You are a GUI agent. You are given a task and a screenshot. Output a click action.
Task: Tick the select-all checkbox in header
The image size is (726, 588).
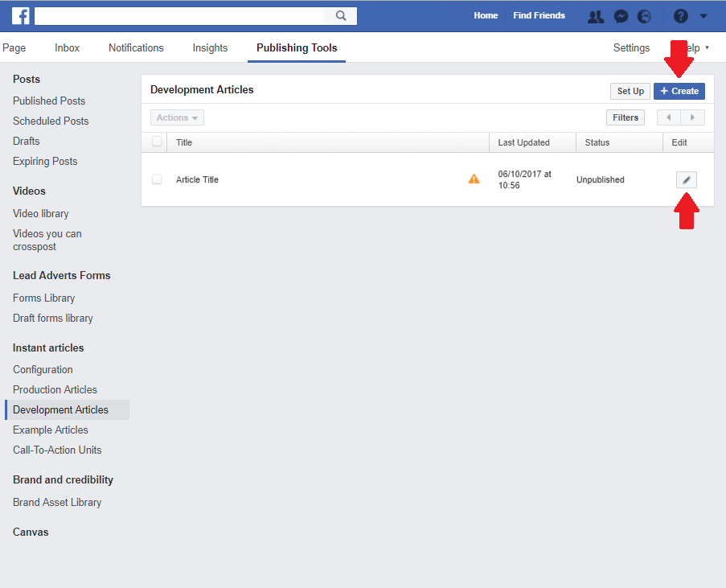coord(157,142)
